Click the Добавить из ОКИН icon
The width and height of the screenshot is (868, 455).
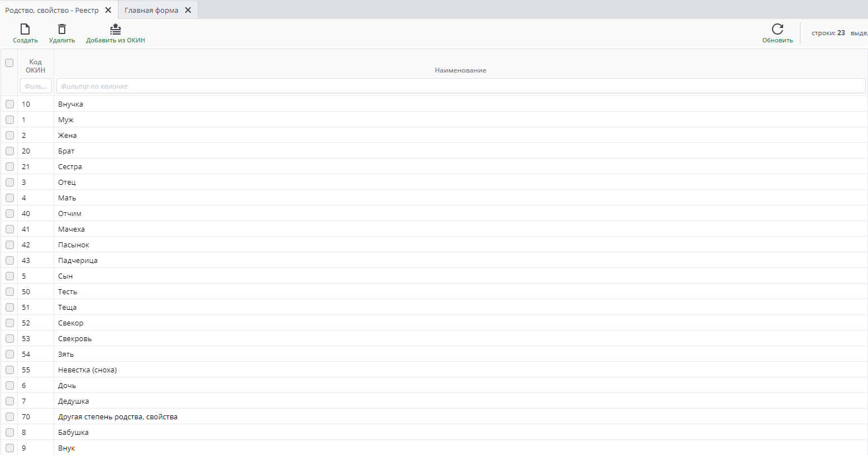point(116,29)
